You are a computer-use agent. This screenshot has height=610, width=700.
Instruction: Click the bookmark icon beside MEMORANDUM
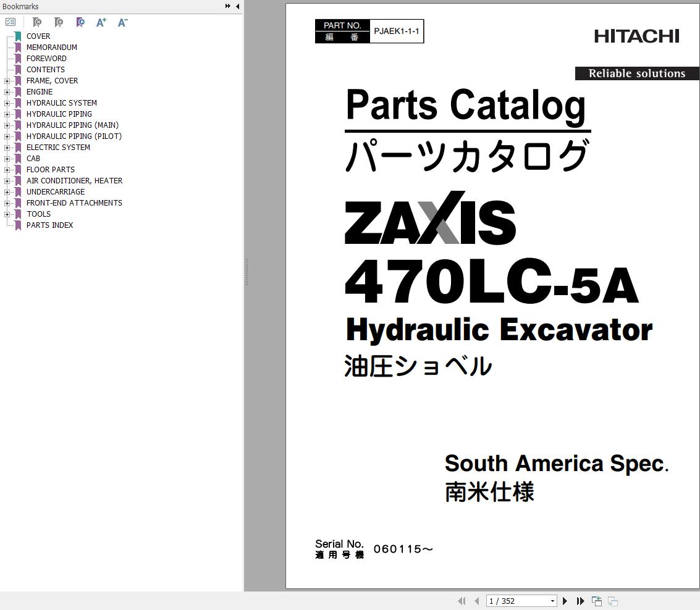coord(18,48)
